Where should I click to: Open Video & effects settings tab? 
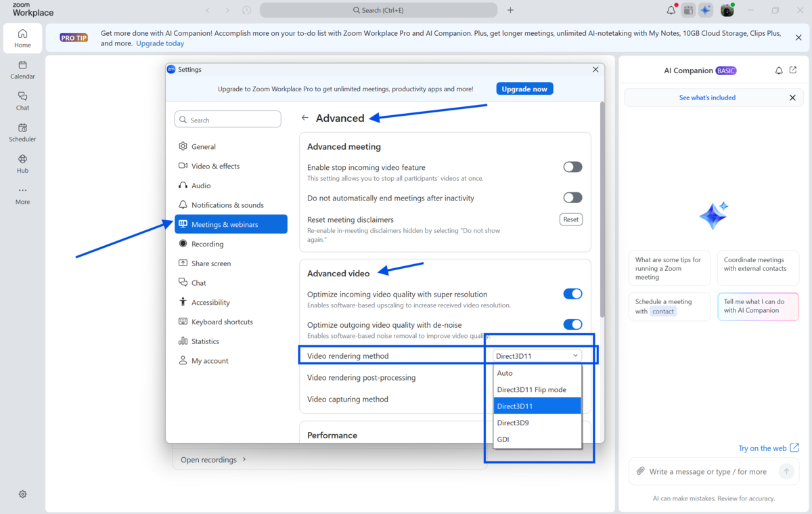[215, 166]
